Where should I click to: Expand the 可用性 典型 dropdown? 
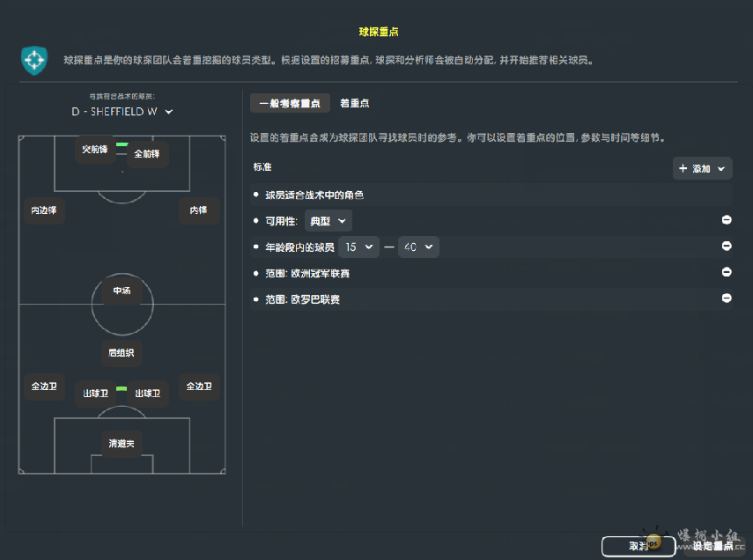click(328, 221)
